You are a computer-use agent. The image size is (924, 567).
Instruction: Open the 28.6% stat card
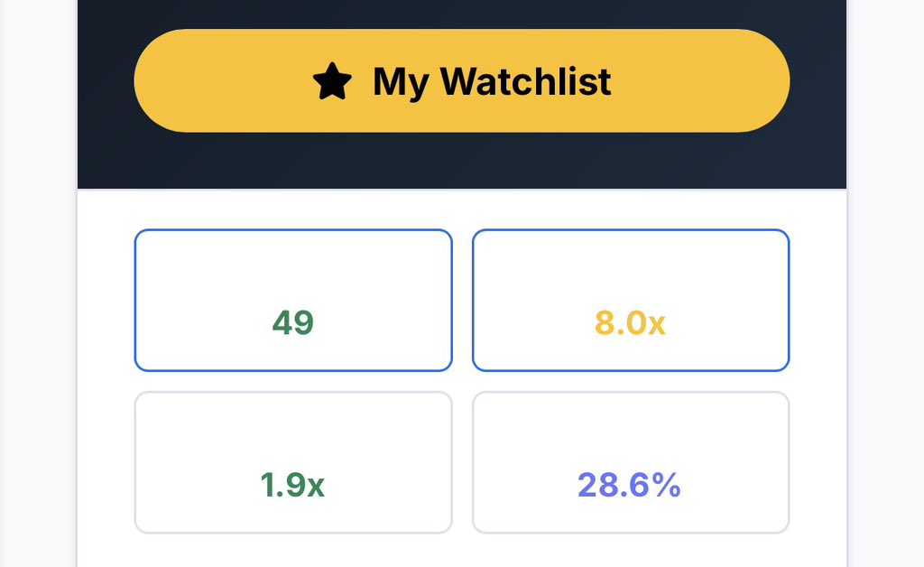coord(631,462)
